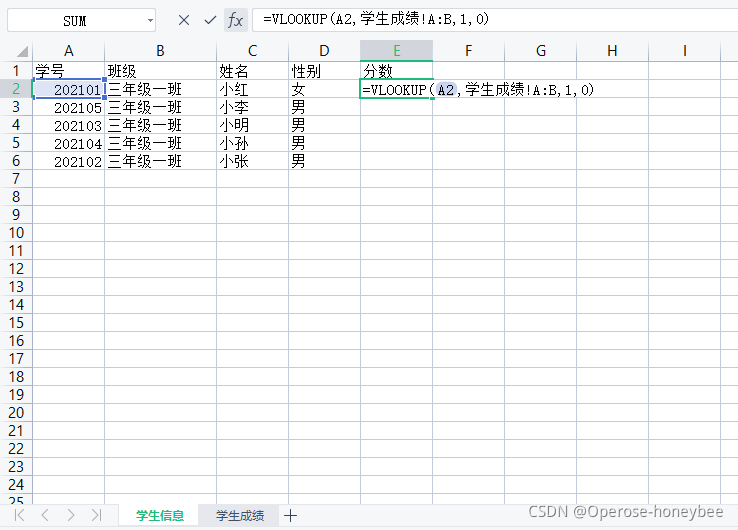
Task: Click the name cell 小明
Action: click(x=253, y=125)
